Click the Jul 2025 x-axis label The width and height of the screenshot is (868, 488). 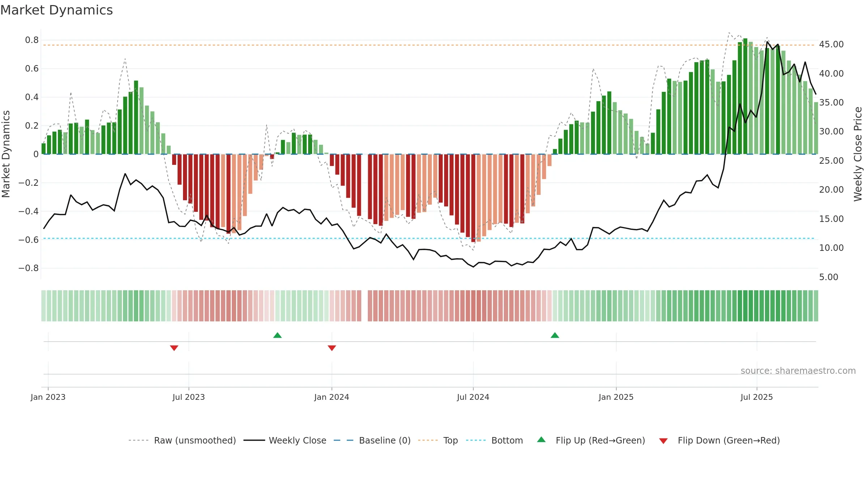coord(757,397)
